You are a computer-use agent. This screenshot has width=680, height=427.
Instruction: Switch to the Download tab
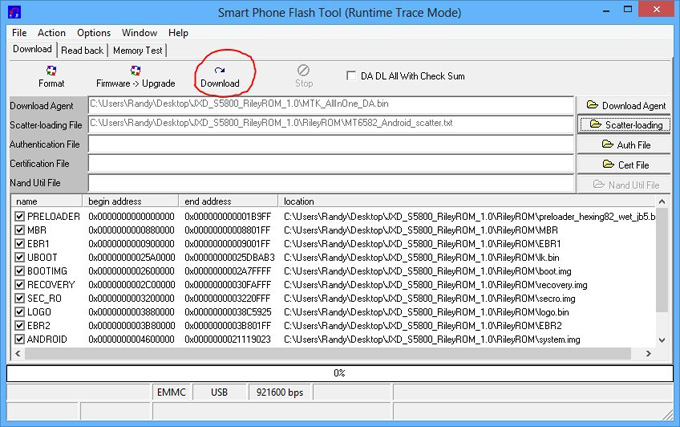point(32,49)
